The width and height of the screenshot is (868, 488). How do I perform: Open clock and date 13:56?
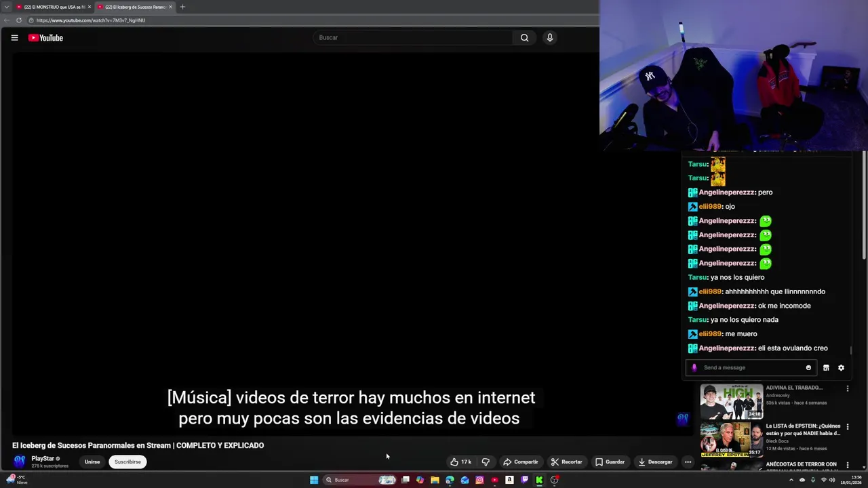tap(851, 480)
